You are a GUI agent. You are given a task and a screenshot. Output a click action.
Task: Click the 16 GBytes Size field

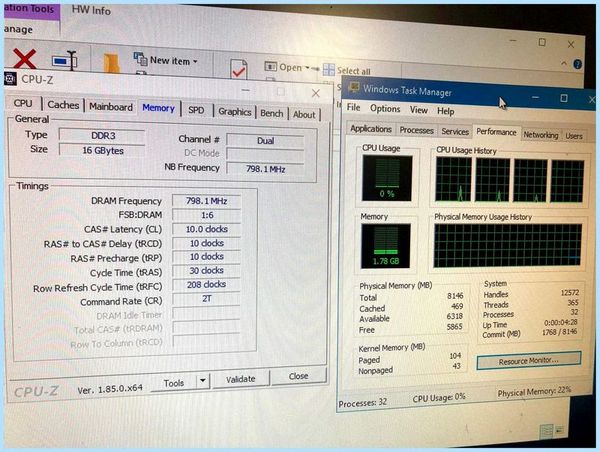103,151
